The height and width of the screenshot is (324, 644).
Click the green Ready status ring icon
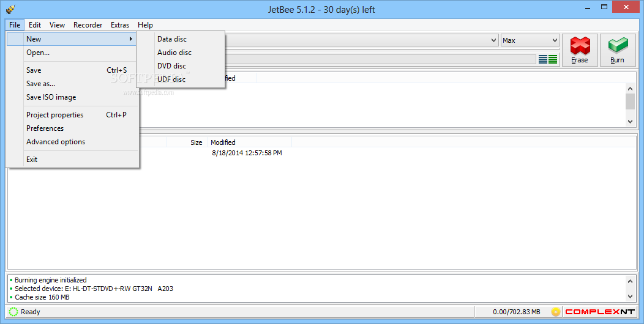pos(13,312)
